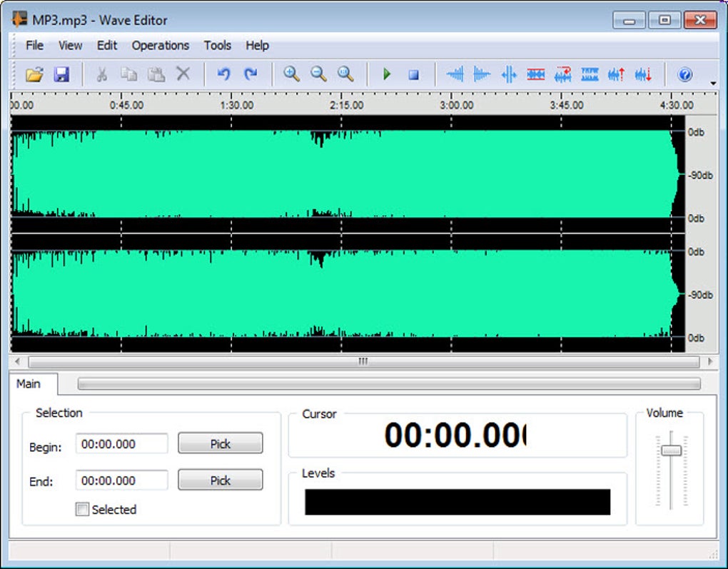Click the End time input field
Viewport: 728px width, 569px height.
121,480
